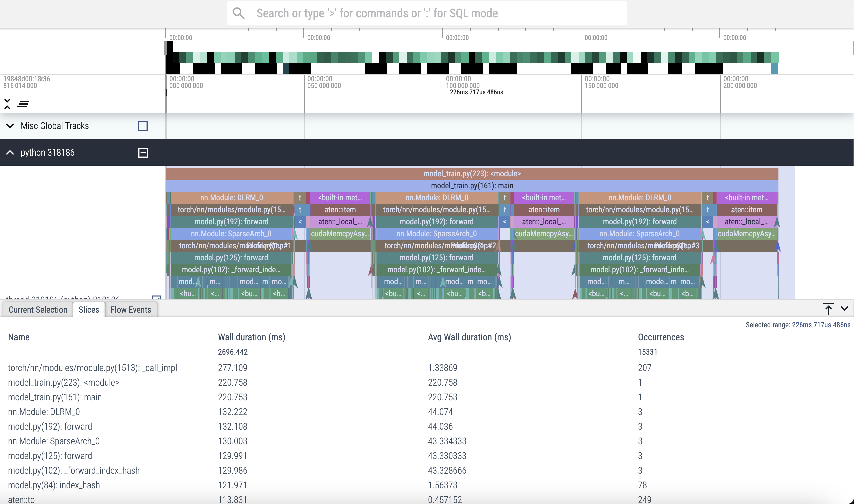Image resolution: width=854 pixels, height=504 pixels.
Task: Expand Misc Global Tracks group
Action: [x=10, y=126]
